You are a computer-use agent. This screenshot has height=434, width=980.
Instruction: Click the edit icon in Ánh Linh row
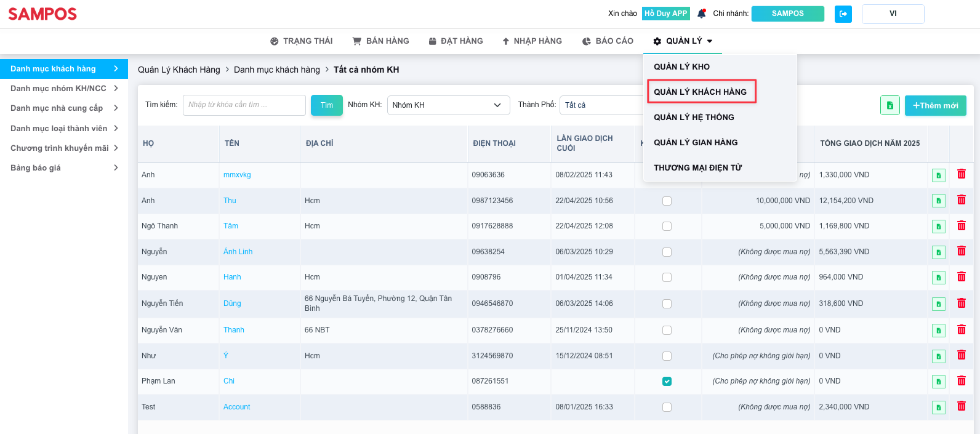click(939, 252)
